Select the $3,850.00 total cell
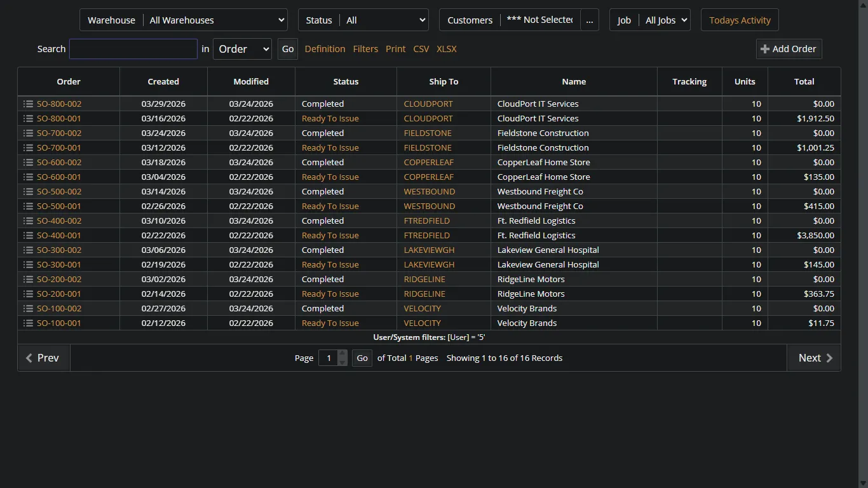 pyautogui.click(x=804, y=235)
